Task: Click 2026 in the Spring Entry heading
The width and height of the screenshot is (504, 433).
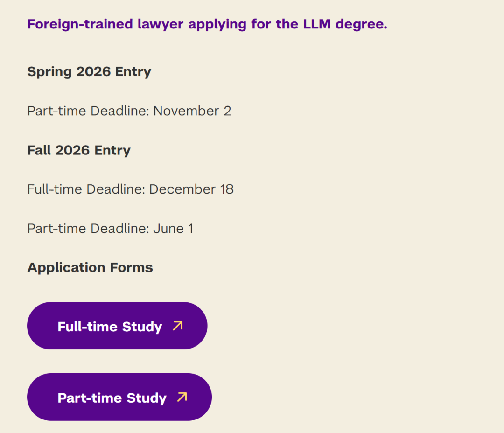Action: click(x=93, y=72)
